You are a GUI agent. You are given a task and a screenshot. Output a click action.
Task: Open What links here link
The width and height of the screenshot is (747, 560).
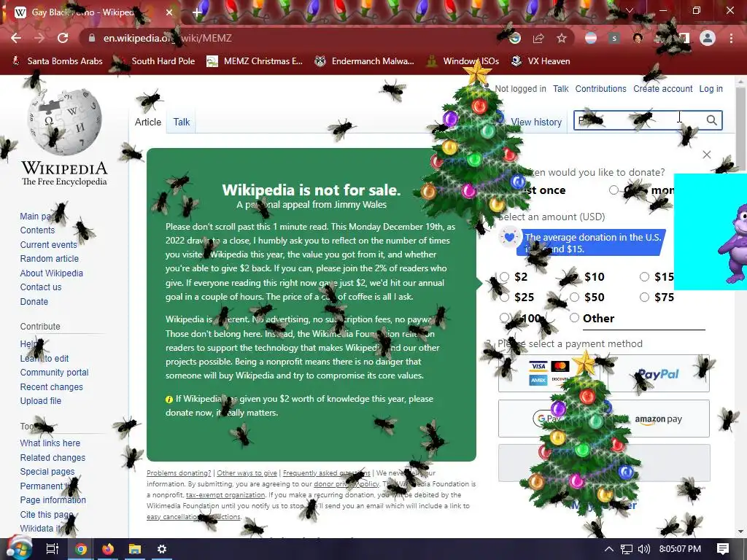point(50,443)
